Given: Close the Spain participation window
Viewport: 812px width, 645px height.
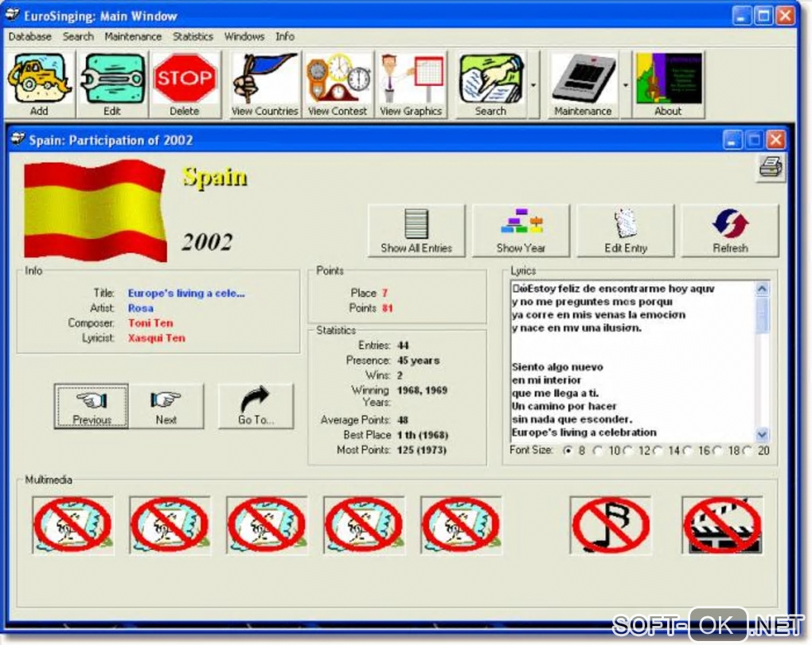Looking at the screenshot, I should (x=775, y=140).
